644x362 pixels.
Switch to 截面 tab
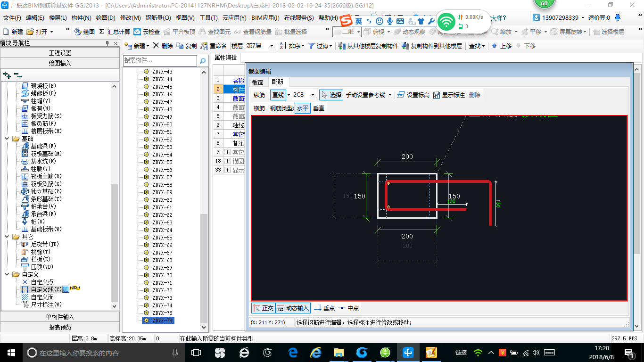[257, 82]
